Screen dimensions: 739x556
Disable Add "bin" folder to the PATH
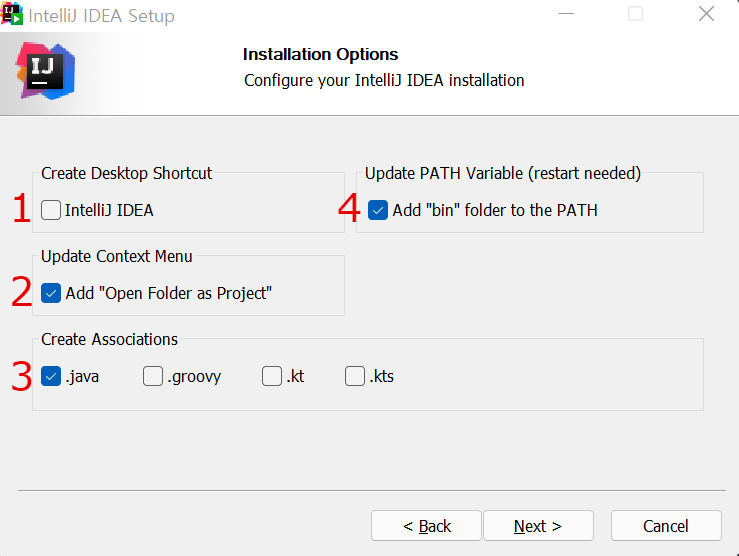click(378, 210)
